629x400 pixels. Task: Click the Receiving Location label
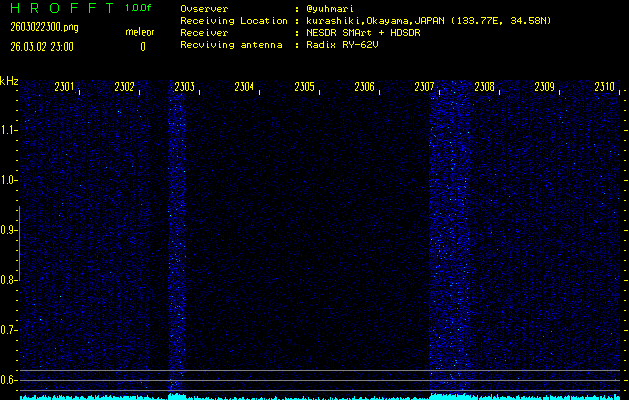point(234,21)
